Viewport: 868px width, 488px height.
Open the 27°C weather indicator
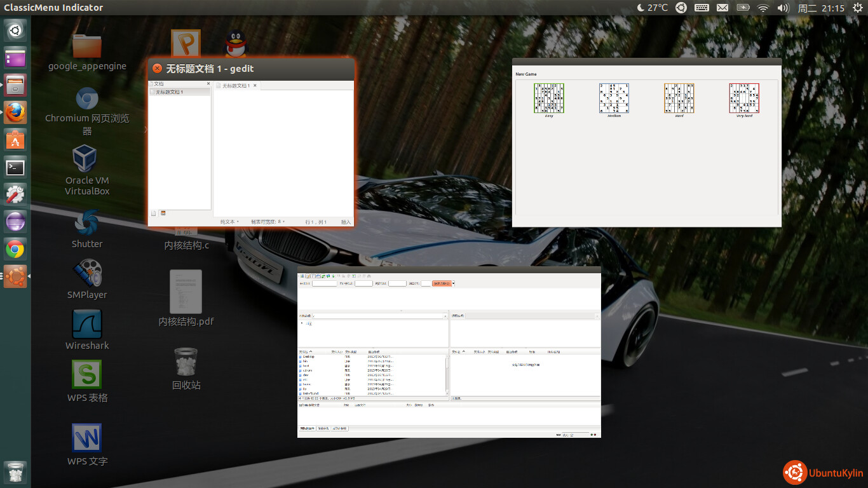click(x=653, y=8)
